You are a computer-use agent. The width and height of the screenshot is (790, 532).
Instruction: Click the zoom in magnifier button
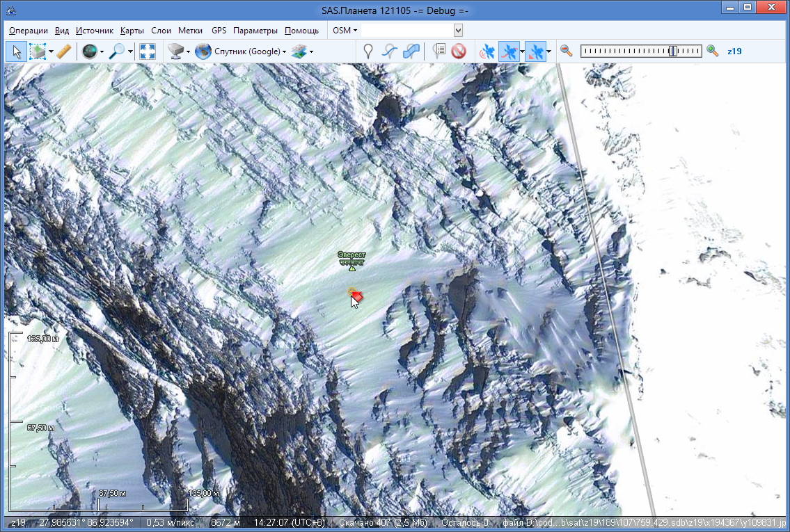click(x=712, y=51)
